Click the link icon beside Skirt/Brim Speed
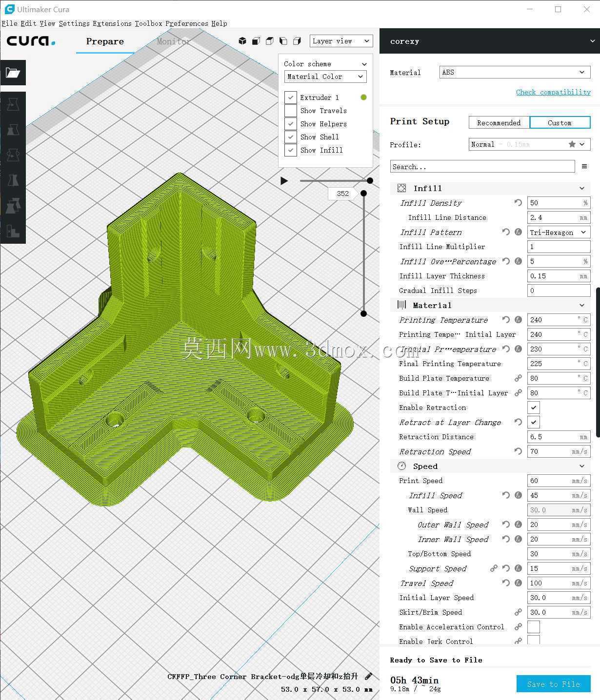 pyautogui.click(x=518, y=612)
